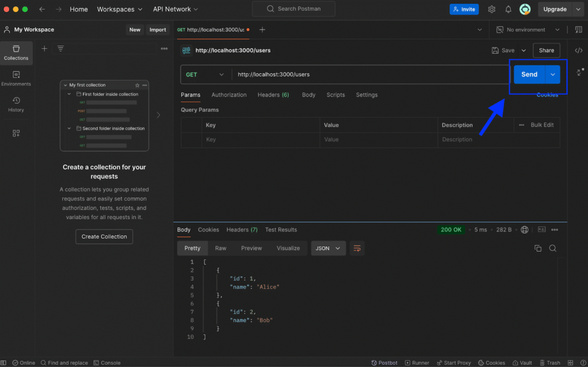Click the Import button
This screenshot has height=367, width=588.
point(157,29)
